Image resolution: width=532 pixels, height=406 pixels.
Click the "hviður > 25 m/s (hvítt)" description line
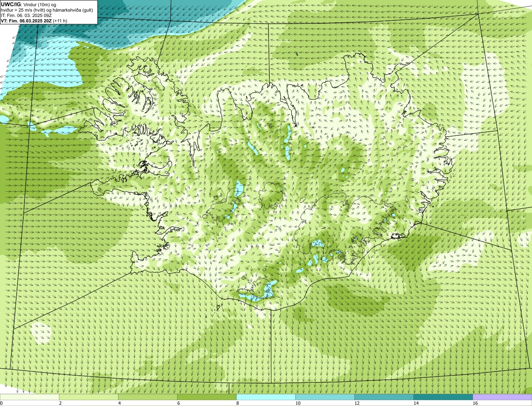[47, 10]
